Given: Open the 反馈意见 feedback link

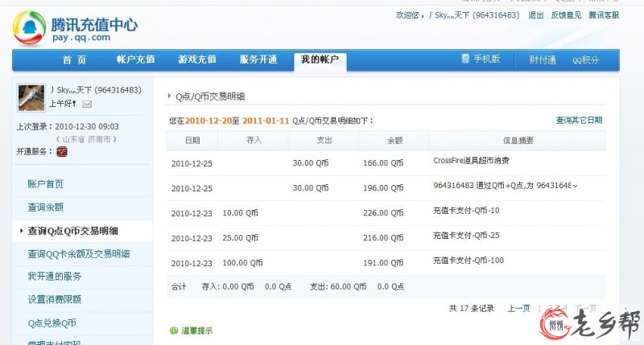Looking at the screenshot, I should (565, 15).
